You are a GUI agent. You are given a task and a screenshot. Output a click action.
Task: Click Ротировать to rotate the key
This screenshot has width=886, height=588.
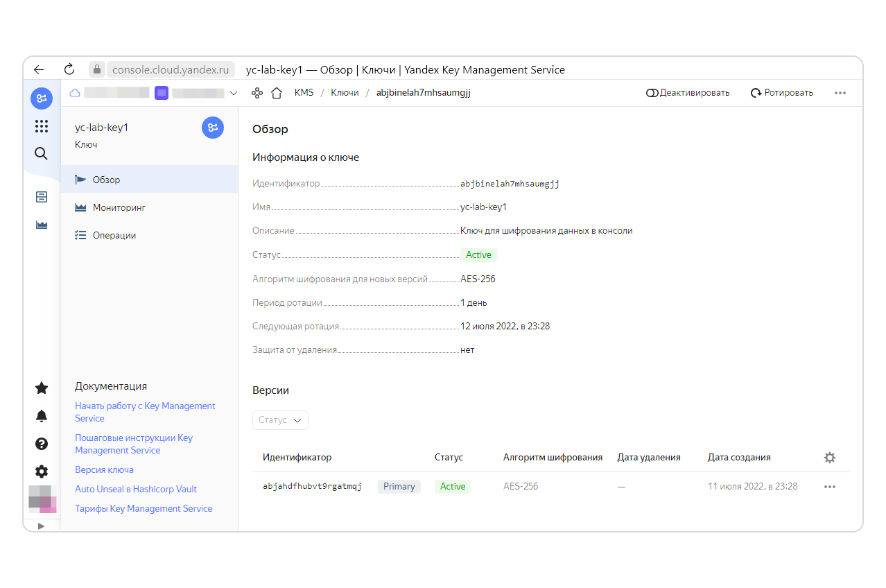782,93
